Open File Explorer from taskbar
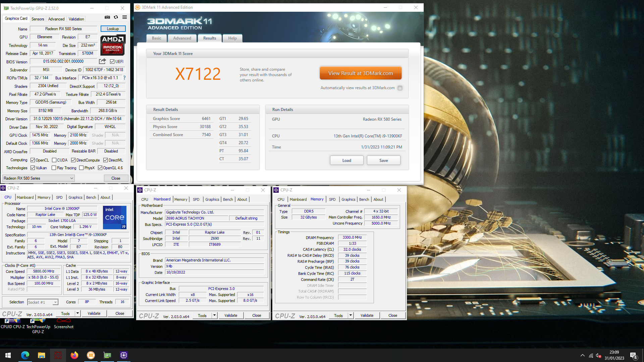Image resolution: width=644 pixels, height=362 pixels. tap(41, 355)
